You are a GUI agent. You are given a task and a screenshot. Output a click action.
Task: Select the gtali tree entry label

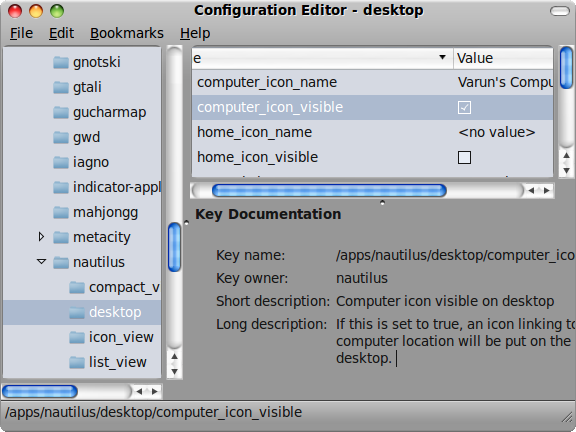tap(87, 87)
